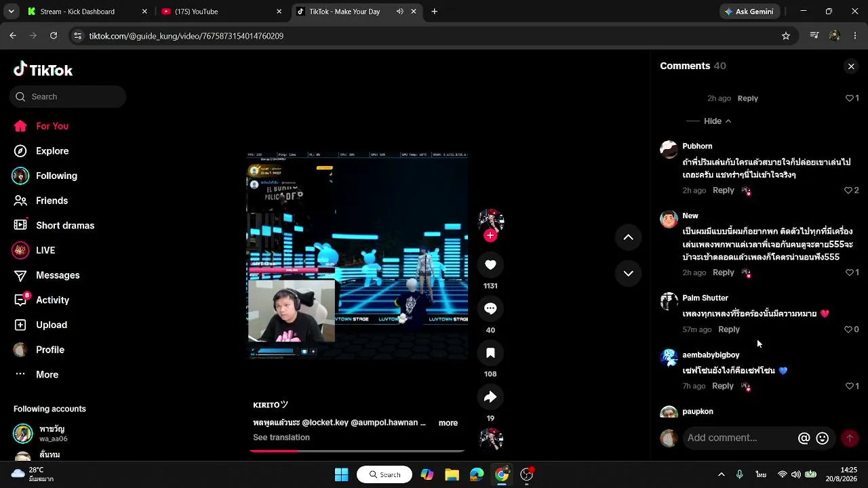Reply to aembabybigboy's comment
868x488 pixels.
point(723,386)
